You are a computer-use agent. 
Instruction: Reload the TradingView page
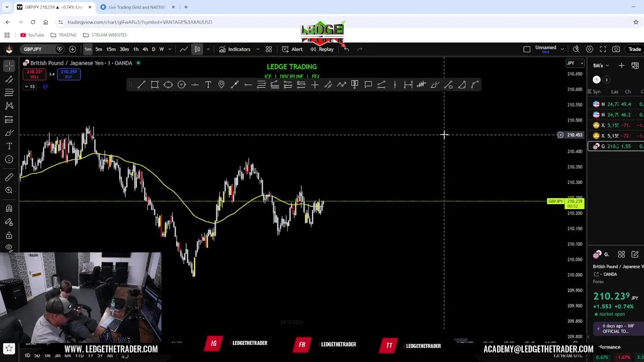pyautogui.click(x=33, y=22)
